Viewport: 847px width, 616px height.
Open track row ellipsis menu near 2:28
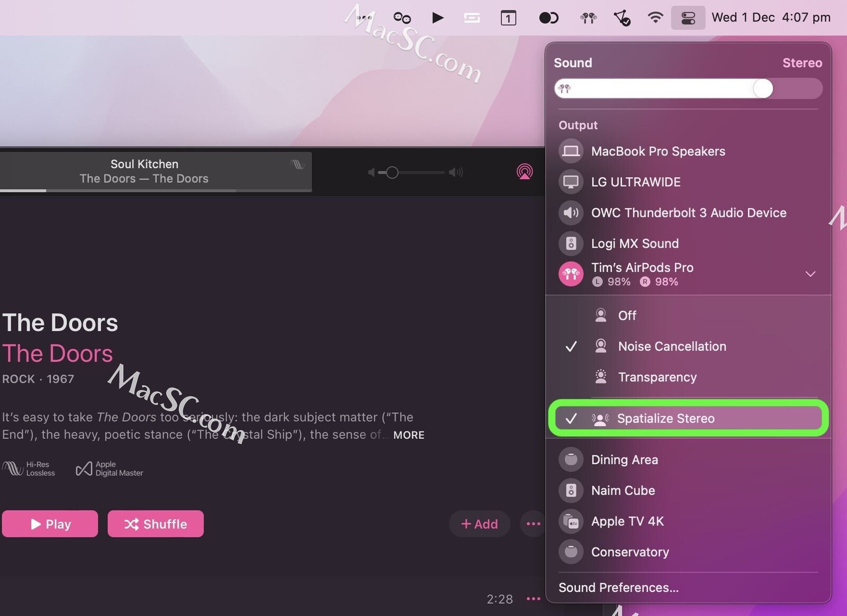[x=533, y=599]
